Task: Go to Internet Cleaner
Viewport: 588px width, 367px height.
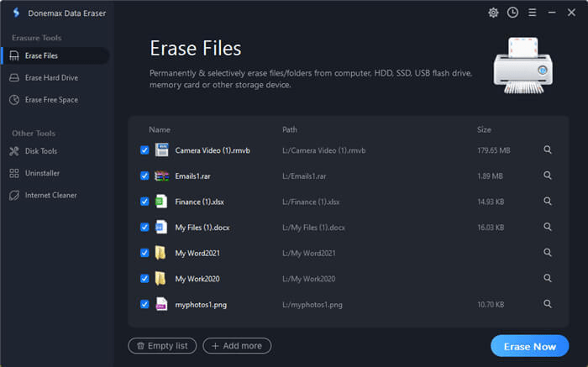Action: coord(50,195)
